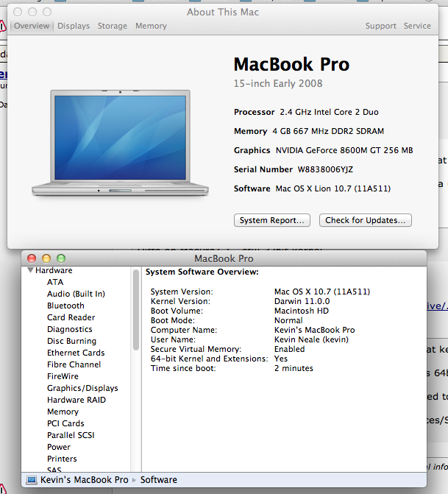Click the User Name Kevin Neale (kevin)

click(311, 339)
